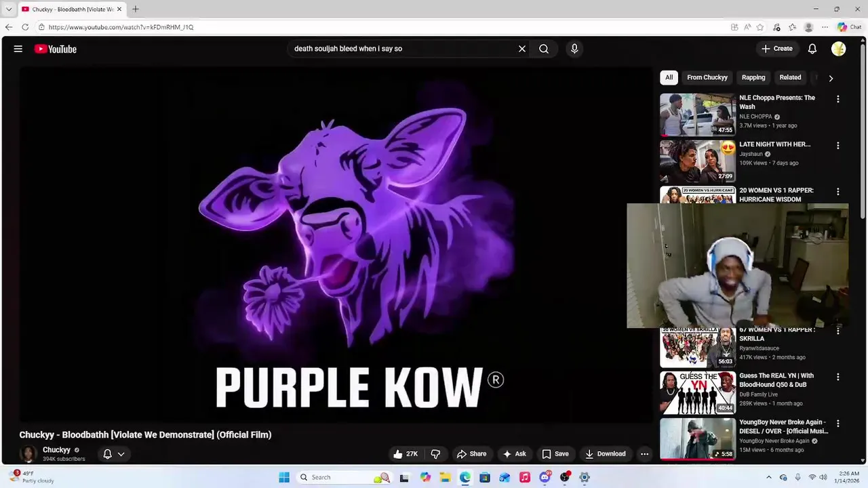This screenshot has height=488, width=868.
Task: Run the search with magnifier button
Action: [x=544, y=49]
